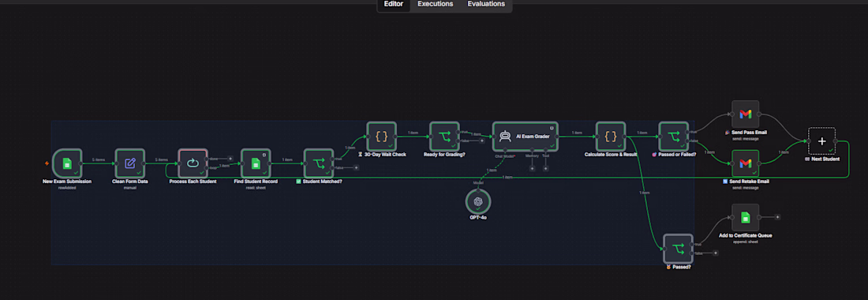The image size is (868, 300).
Task: Click the "Clean Form Data" label
Action: (x=130, y=182)
